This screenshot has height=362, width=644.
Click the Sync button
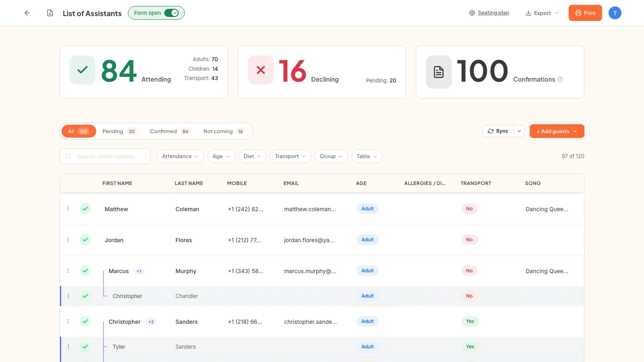(x=498, y=131)
